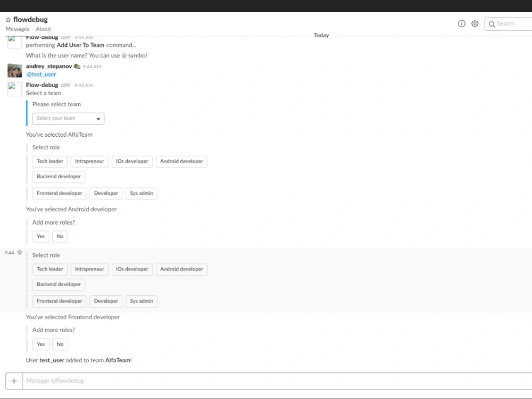Click the 9:44 timestamp beside the second Select role
532x399 pixels.
click(x=9, y=253)
